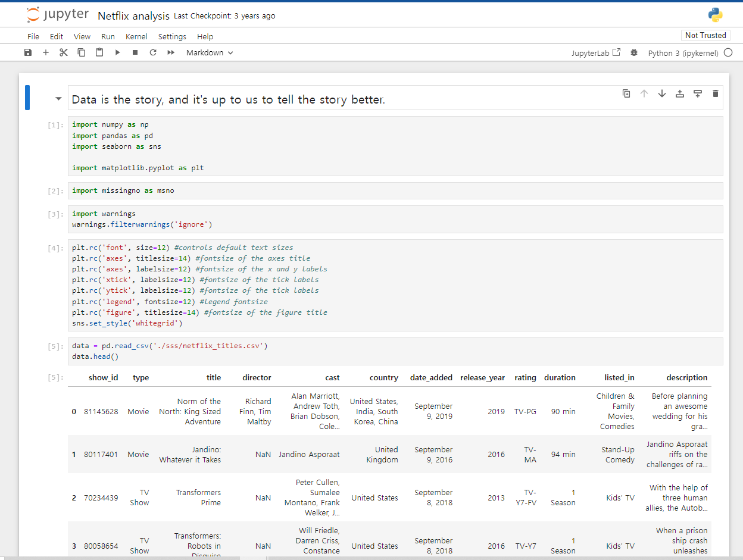Click the Python logo at top right
Screen dimensions: 743x560
tap(715, 15)
